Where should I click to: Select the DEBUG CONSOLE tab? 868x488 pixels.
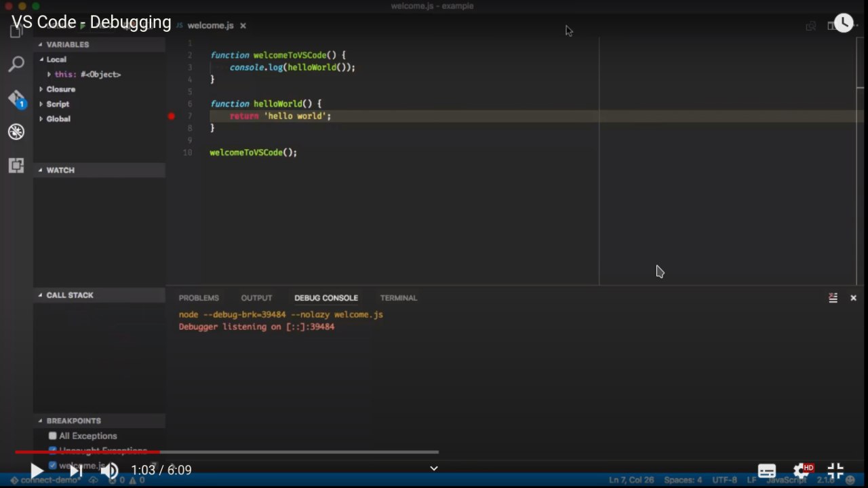(x=326, y=298)
